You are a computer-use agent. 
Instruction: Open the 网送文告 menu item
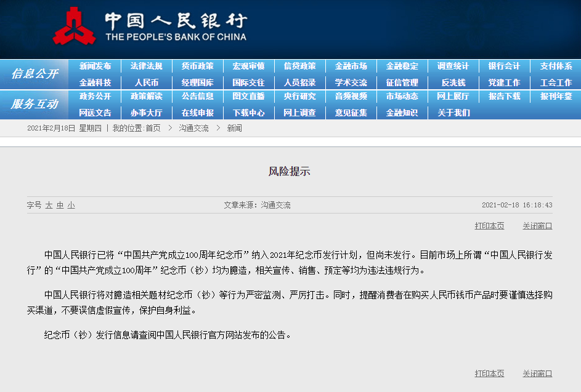[95, 113]
